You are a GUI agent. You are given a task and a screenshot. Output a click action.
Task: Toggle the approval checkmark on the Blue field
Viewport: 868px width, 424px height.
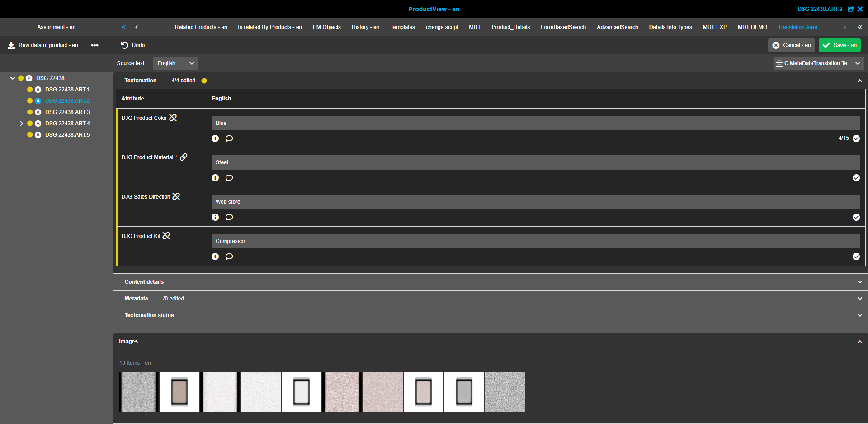[856, 138]
